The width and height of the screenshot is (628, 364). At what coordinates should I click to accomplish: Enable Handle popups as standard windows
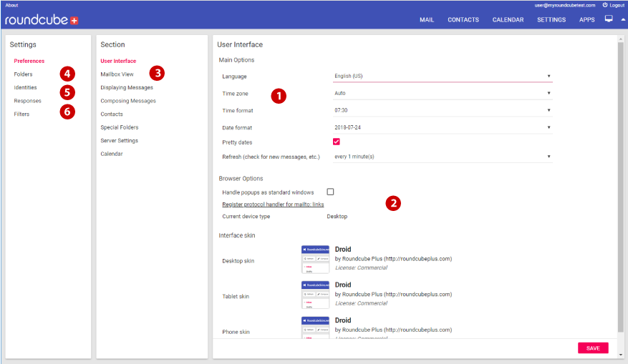point(330,192)
